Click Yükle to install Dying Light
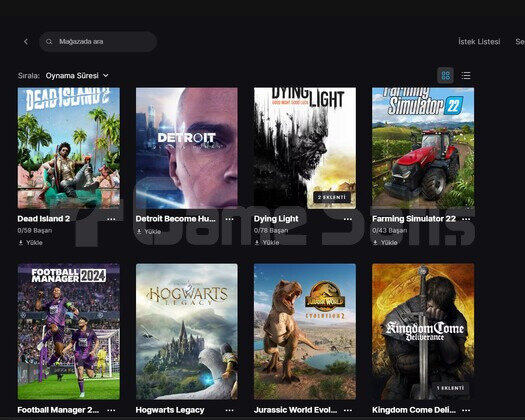 pyautogui.click(x=267, y=242)
